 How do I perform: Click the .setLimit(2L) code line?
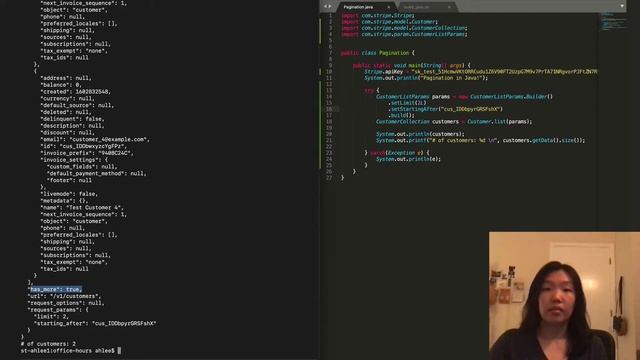coord(407,103)
